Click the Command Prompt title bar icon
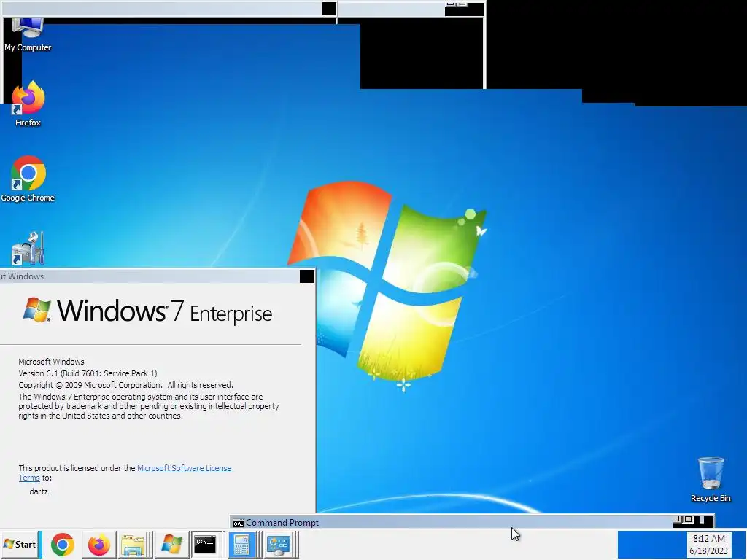 (239, 524)
